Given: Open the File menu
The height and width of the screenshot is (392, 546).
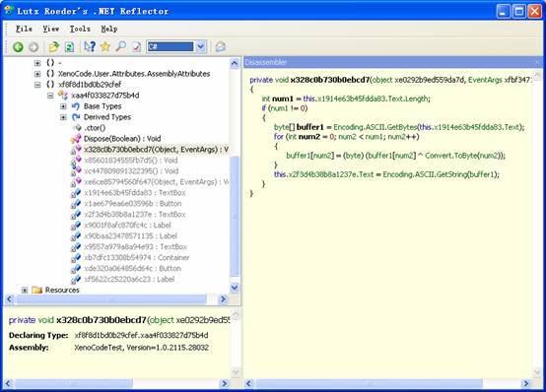Looking at the screenshot, I should [x=24, y=29].
